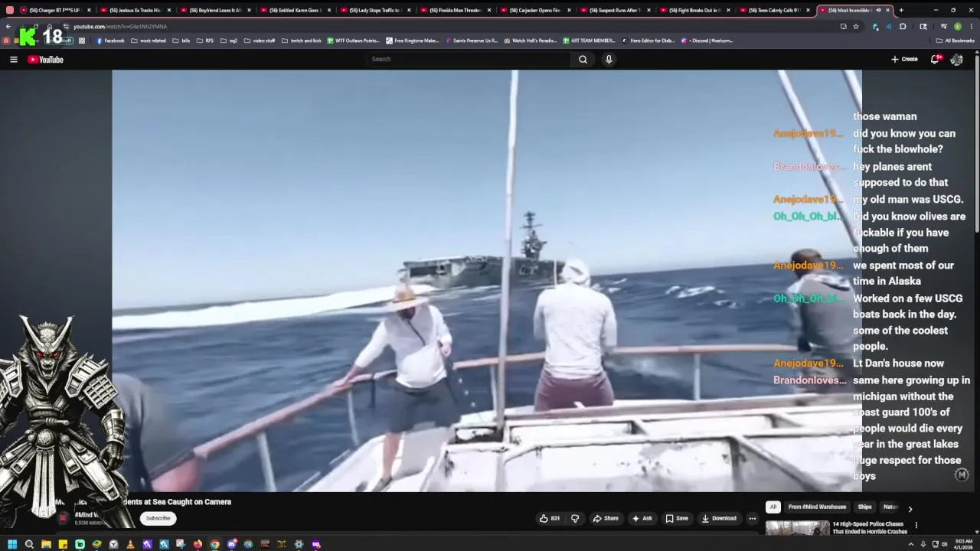This screenshot has height=551, width=980.
Task: Open the 14 High-Speed Police Chases thumbnail
Action: pyautogui.click(x=797, y=528)
